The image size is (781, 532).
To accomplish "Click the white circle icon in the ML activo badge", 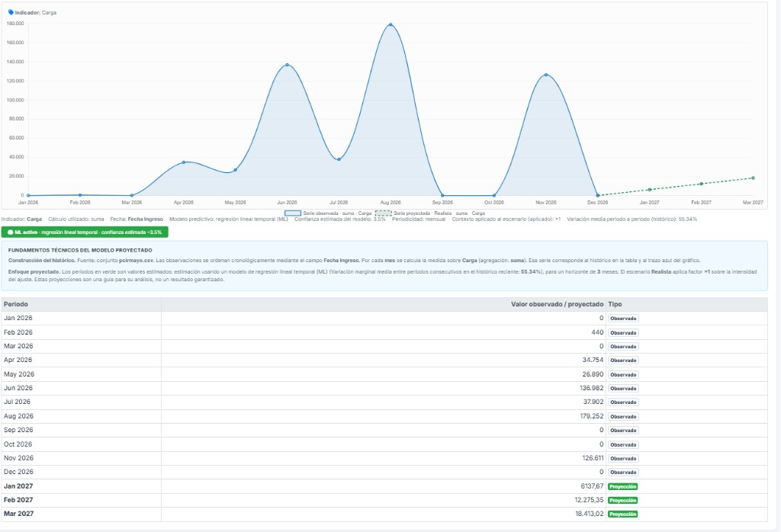I will (11, 232).
